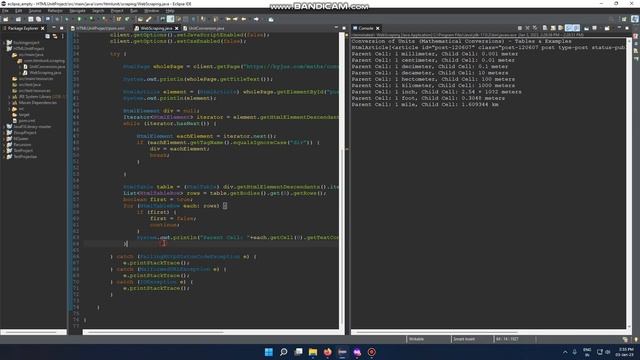
Task: Open the Java perspective button at top right
Action: click(635, 19)
